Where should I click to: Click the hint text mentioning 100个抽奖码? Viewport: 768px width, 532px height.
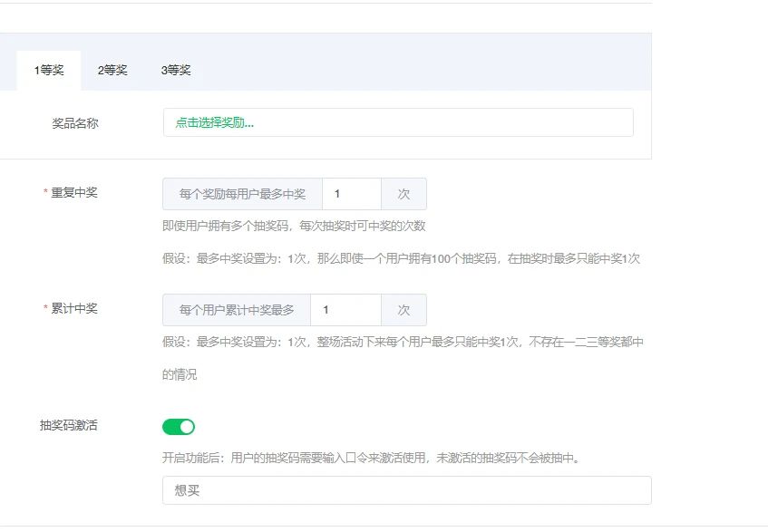401,258
